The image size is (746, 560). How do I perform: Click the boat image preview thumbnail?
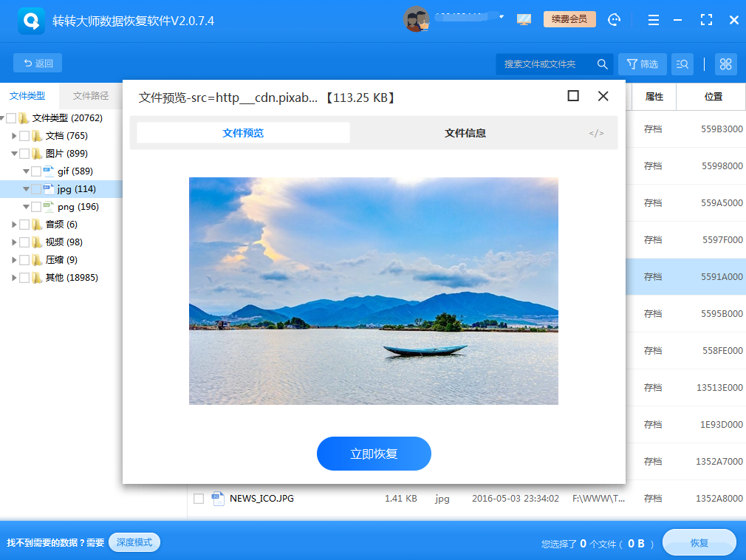[374, 290]
